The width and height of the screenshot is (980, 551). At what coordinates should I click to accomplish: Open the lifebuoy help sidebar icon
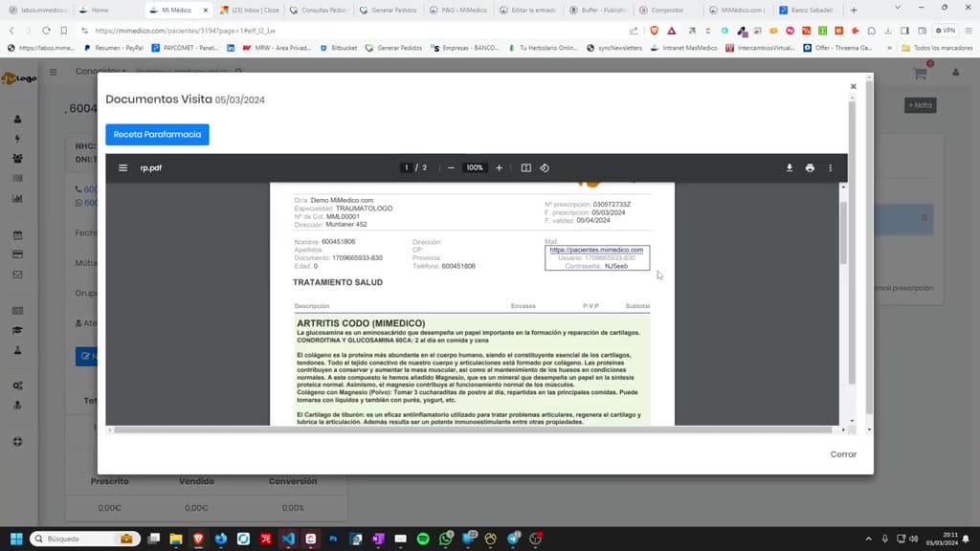point(17,442)
